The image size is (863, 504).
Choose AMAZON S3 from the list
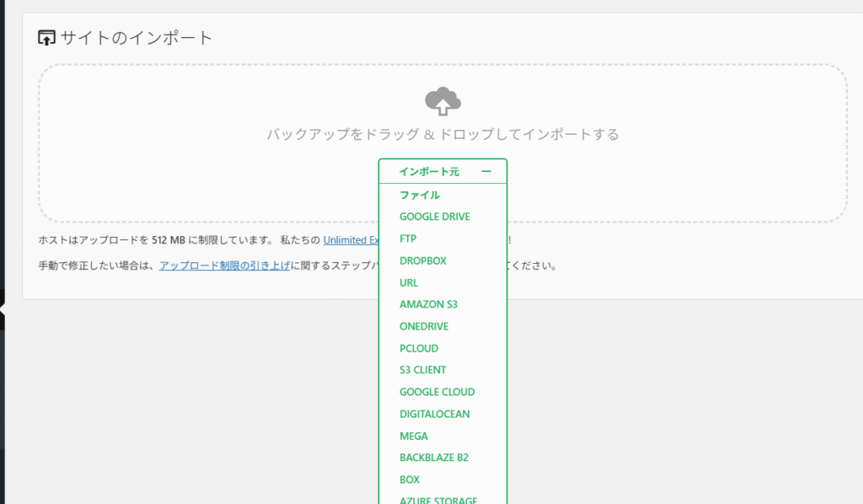[428, 304]
